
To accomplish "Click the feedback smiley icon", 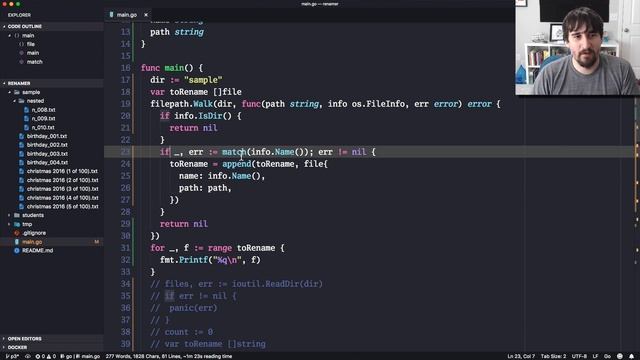I will tap(620, 356).
